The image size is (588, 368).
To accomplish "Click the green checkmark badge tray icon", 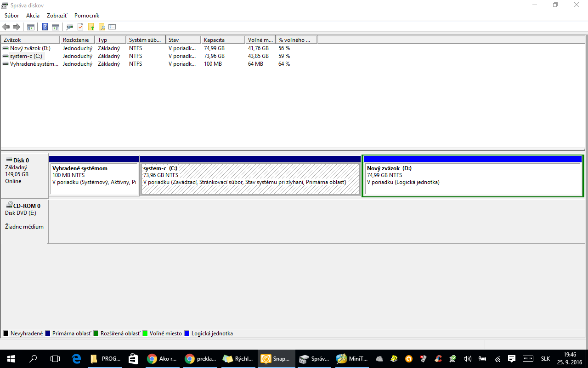I will pyautogui.click(x=453, y=359).
